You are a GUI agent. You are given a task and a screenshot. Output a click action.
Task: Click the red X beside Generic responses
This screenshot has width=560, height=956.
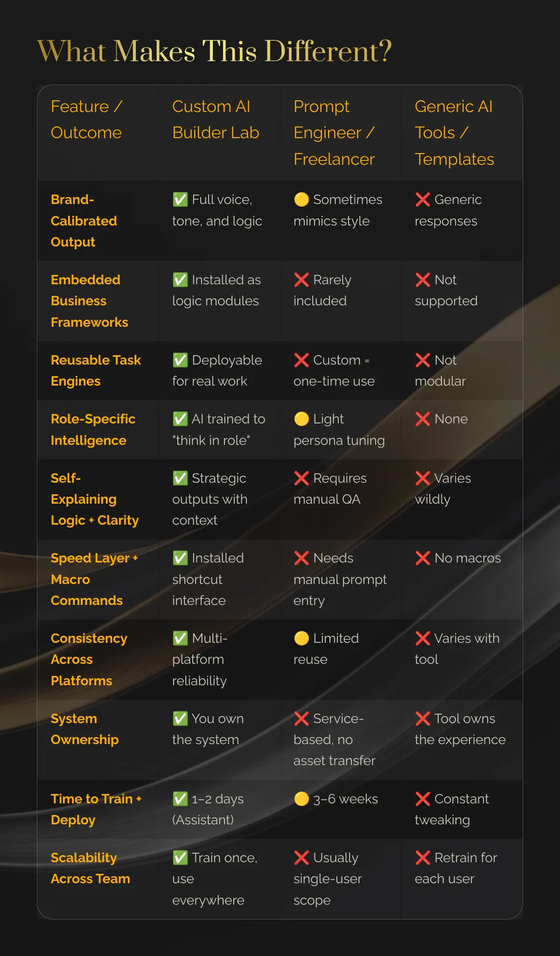click(x=423, y=199)
